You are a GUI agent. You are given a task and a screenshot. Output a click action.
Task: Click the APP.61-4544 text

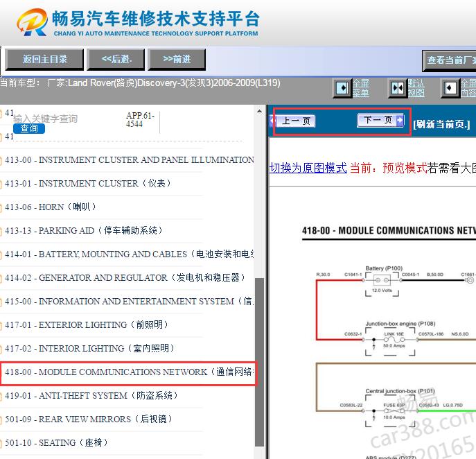point(140,120)
